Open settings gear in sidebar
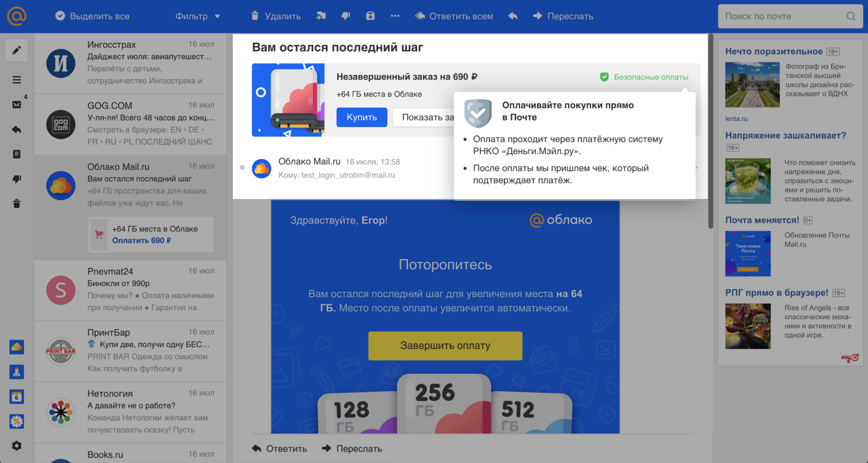The width and height of the screenshot is (868, 463). [x=16, y=446]
